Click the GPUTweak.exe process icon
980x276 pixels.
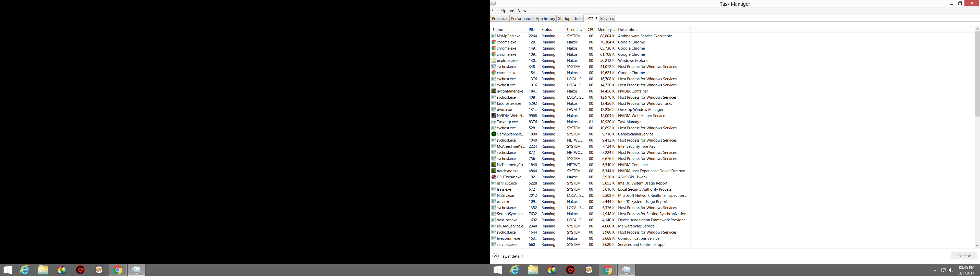click(493, 177)
